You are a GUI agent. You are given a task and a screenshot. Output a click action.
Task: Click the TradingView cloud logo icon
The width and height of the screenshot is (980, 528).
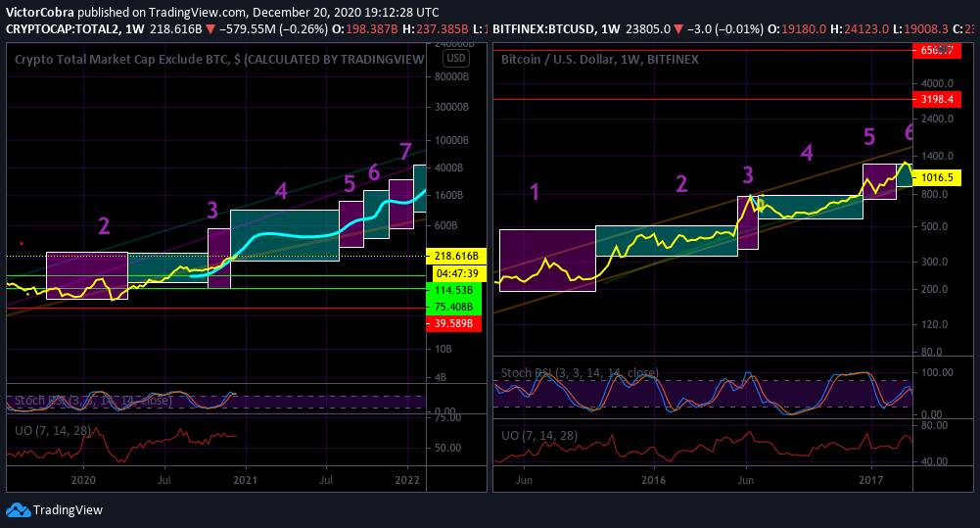[x=19, y=509]
